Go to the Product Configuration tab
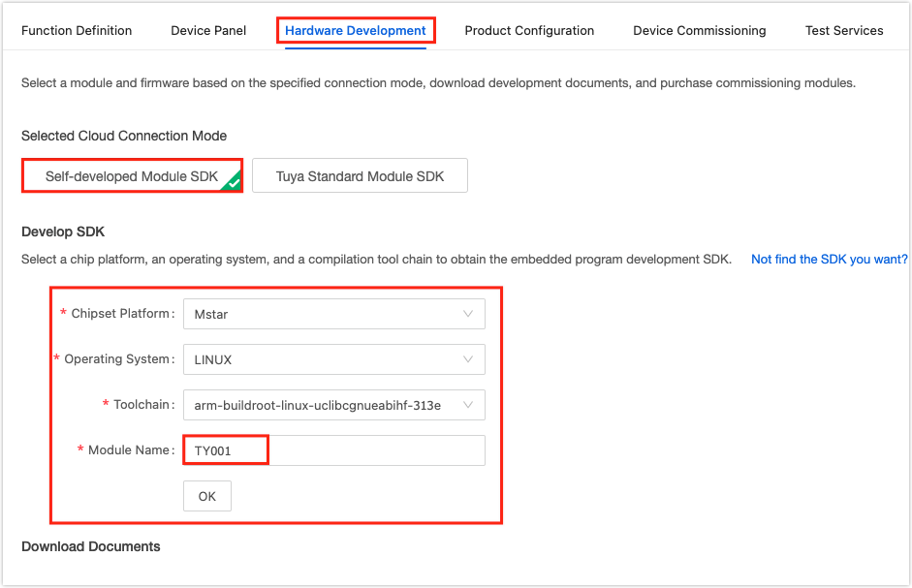The width and height of the screenshot is (912, 588). [529, 30]
